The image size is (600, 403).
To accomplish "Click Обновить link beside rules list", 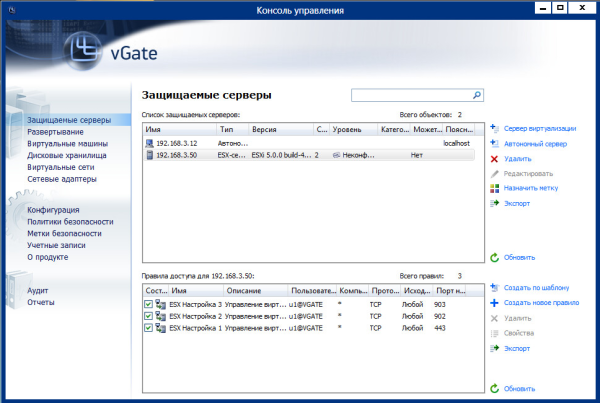I will click(519, 389).
